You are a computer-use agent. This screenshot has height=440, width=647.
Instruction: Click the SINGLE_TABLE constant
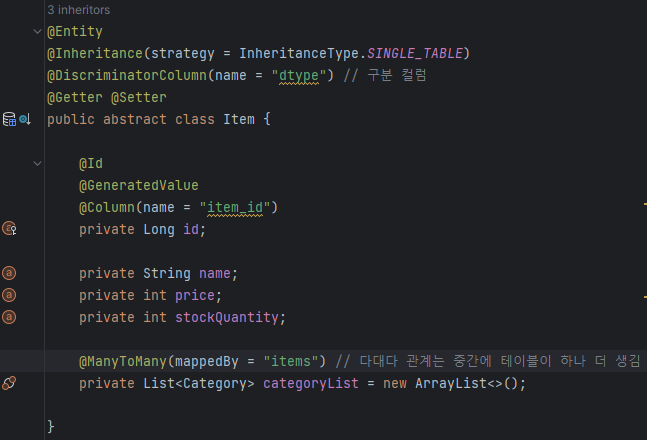click(x=415, y=53)
